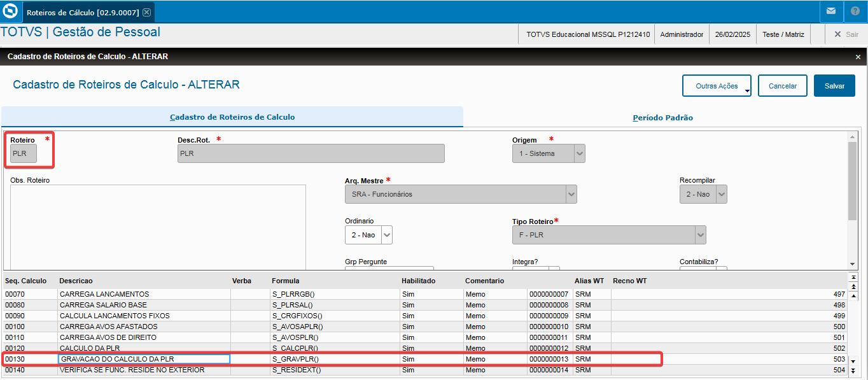Select the CARREGA SALARIO BASE description cell
868x380 pixels.
[144, 305]
